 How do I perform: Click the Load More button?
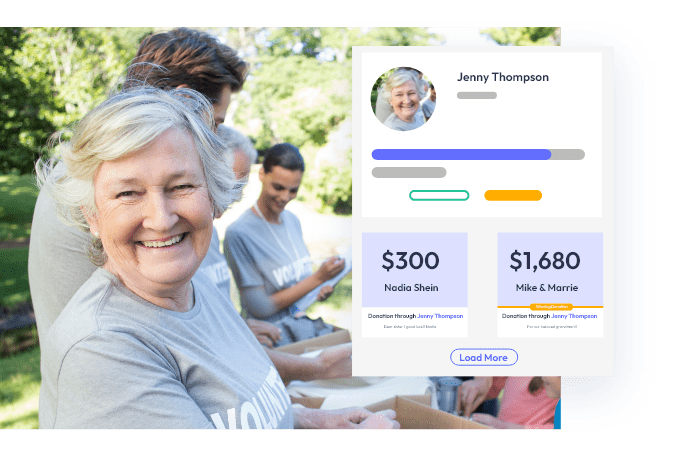pyautogui.click(x=484, y=357)
